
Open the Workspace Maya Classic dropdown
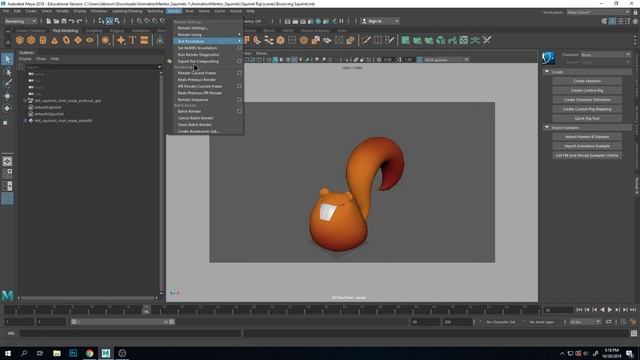click(x=598, y=12)
